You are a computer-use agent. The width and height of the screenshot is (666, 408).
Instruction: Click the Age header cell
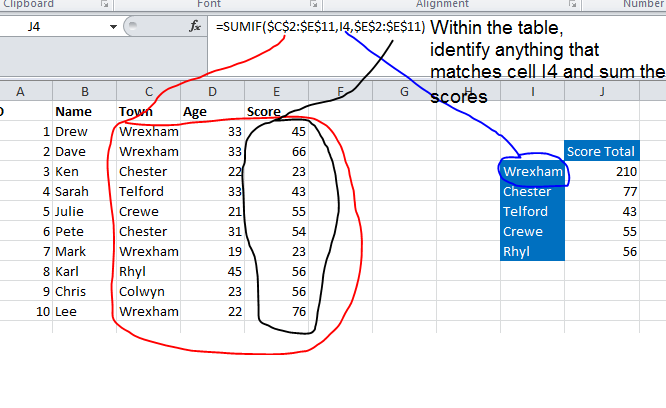coord(212,111)
